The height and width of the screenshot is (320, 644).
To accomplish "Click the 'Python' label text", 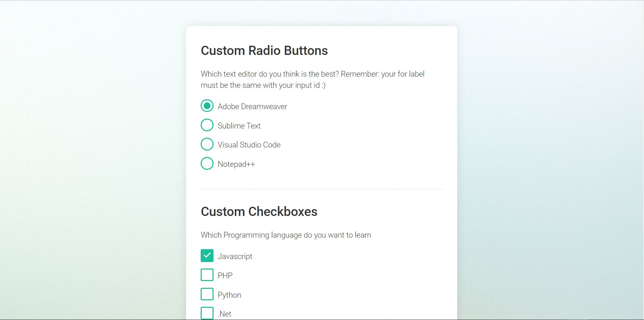I will click(229, 295).
